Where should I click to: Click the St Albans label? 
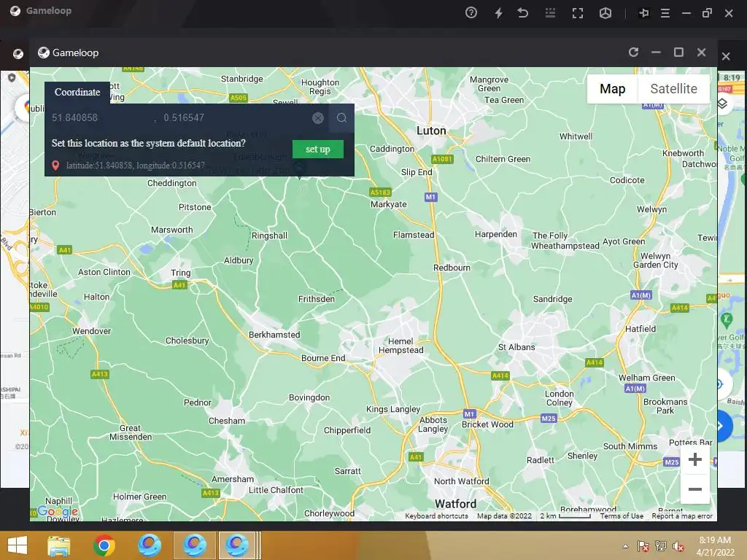pyautogui.click(x=516, y=347)
